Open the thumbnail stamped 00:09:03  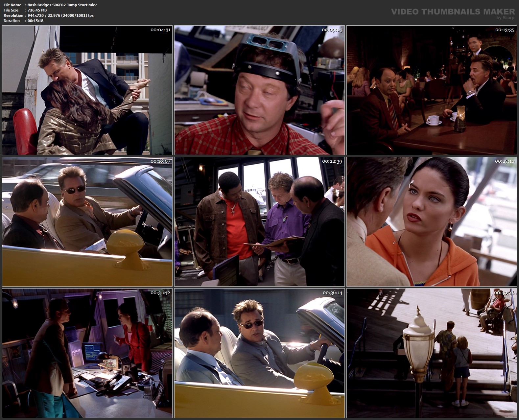click(x=259, y=90)
